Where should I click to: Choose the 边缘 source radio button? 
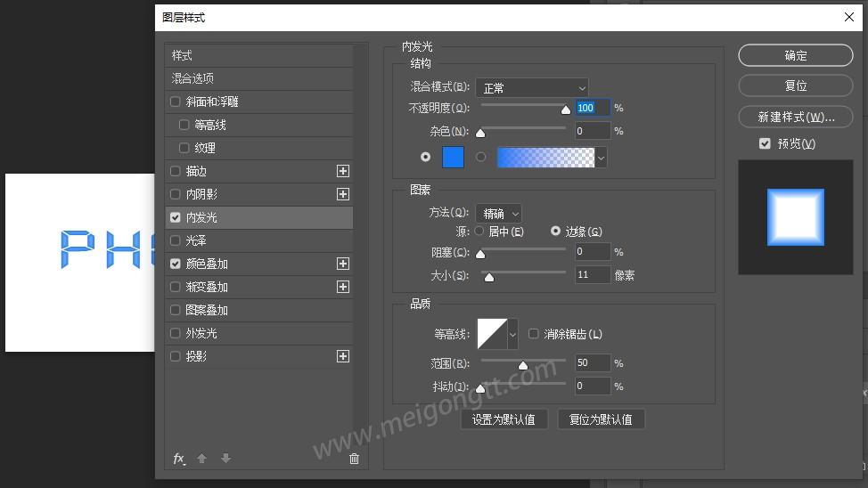[555, 232]
